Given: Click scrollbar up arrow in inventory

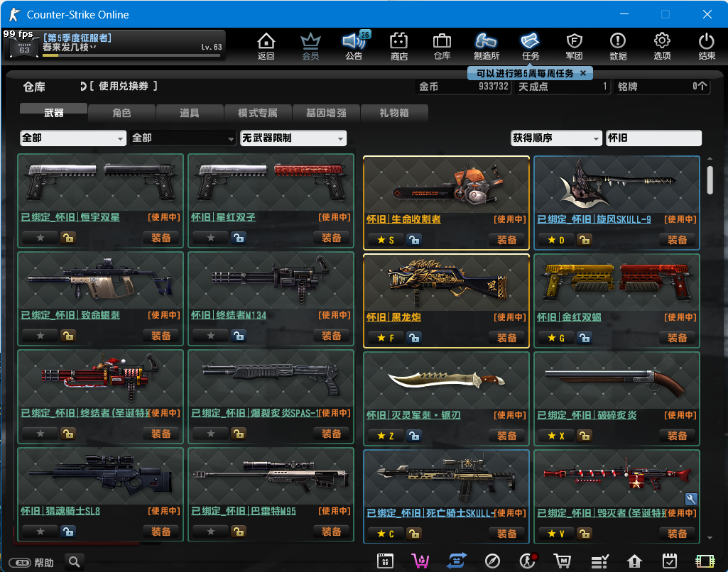Looking at the screenshot, I should point(710,159).
